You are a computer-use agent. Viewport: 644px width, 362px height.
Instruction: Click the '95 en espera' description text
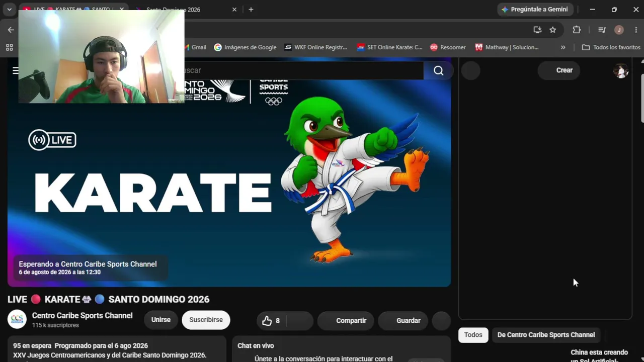point(32,346)
